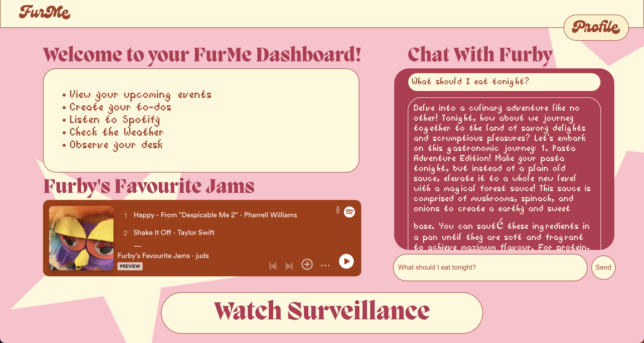Open the three-dot more options menu
644x343 pixels.
tap(325, 266)
